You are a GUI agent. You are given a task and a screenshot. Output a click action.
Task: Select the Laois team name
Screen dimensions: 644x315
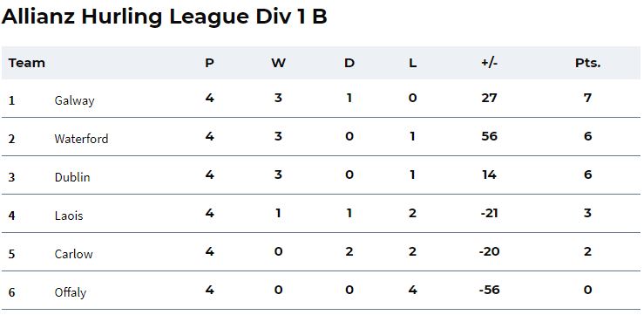pos(69,216)
